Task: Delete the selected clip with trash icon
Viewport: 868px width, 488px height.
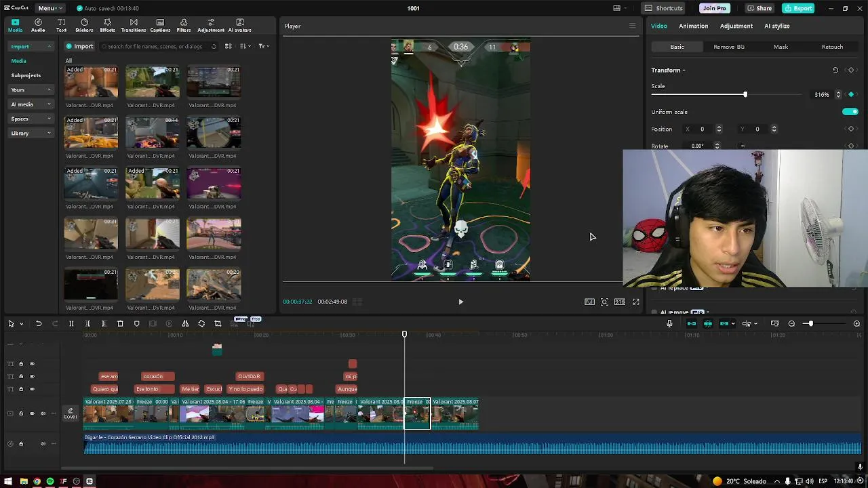Action: [x=120, y=324]
